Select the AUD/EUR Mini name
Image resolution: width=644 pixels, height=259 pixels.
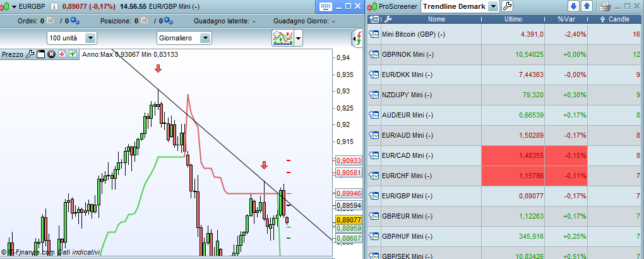coord(407,115)
